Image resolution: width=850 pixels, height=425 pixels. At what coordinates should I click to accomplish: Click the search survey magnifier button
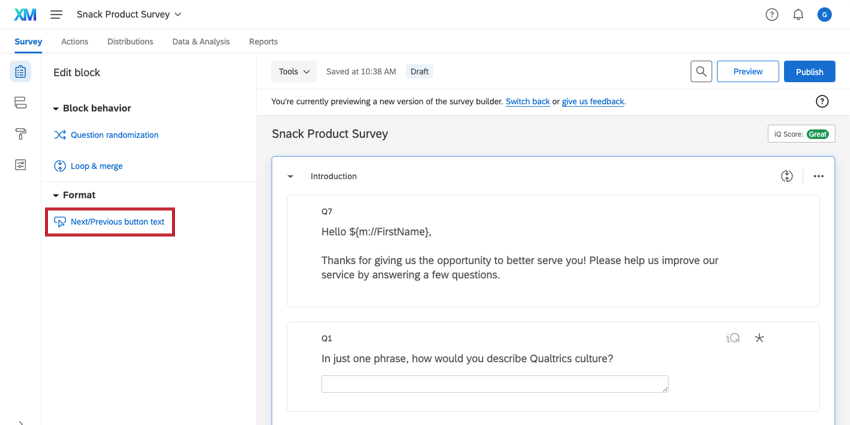pyautogui.click(x=702, y=72)
